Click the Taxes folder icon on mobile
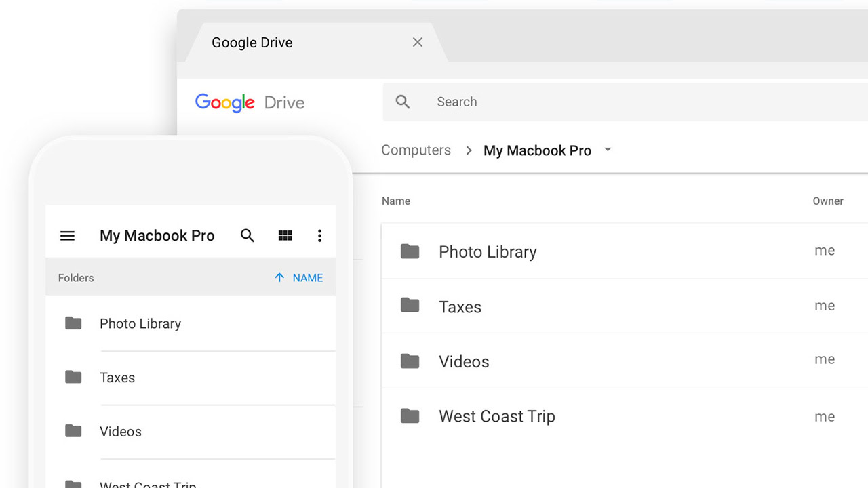 pyautogui.click(x=73, y=377)
